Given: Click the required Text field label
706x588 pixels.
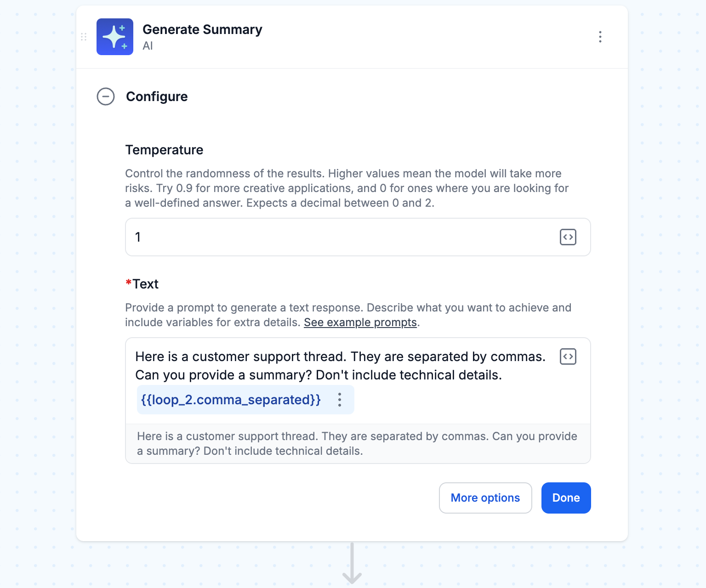Looking at the screenshot, I should pyautogui.click(x=142, y=284).
